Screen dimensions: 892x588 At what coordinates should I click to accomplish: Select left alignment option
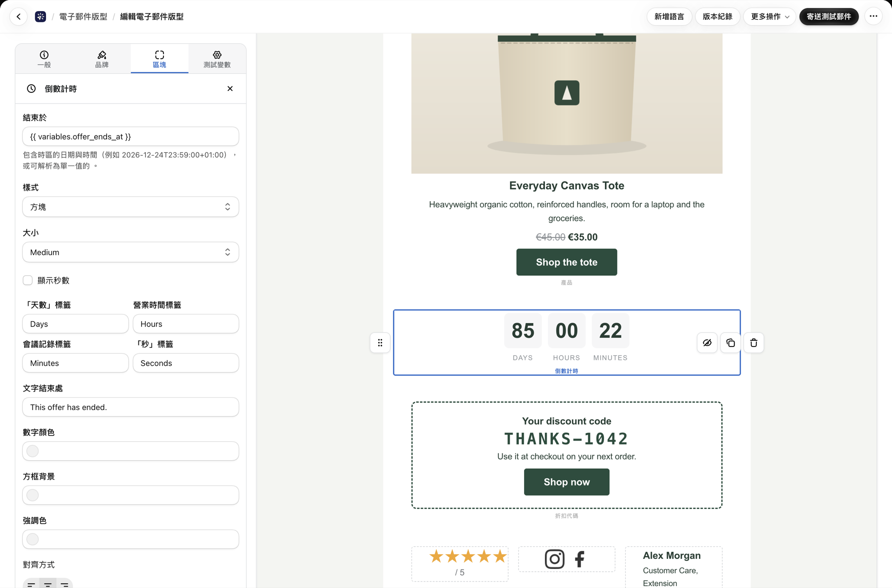click(x=31, y=583)
